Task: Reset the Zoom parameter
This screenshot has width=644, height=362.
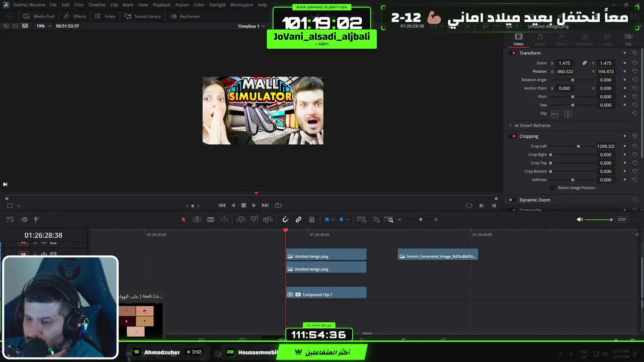Action: pos(635,63)
